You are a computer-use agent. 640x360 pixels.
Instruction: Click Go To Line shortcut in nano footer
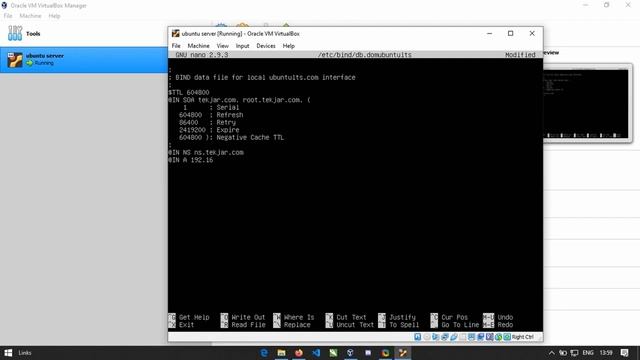click(x=454, y=325)
